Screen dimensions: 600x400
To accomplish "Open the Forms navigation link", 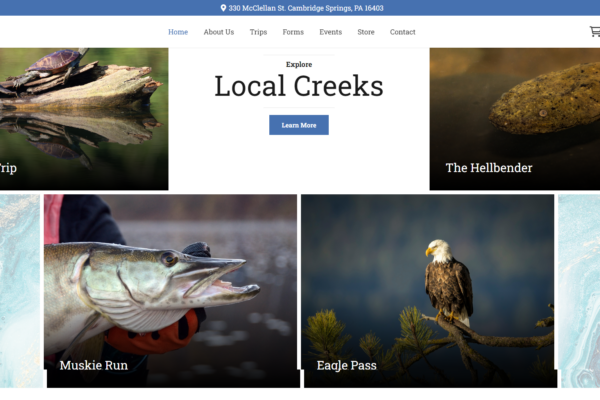I will [x=293, y=32].
